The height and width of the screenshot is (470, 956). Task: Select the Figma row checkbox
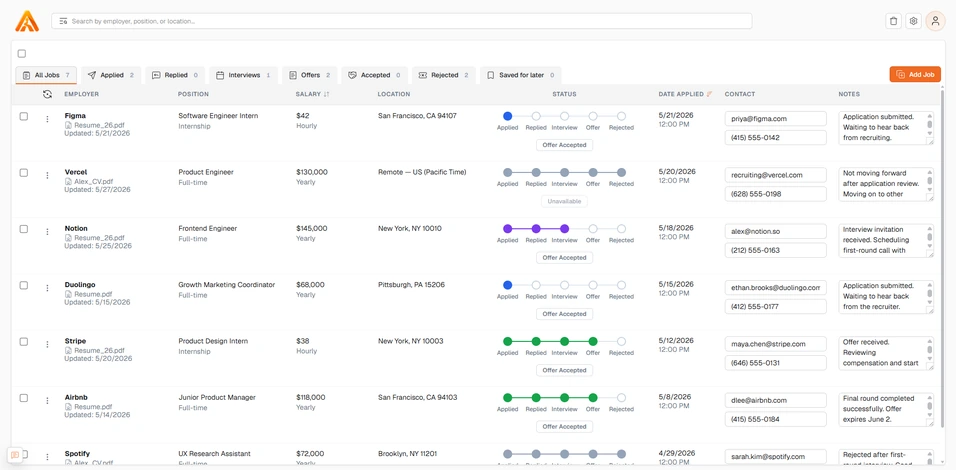pyautogui.click(x=24, y=116)
